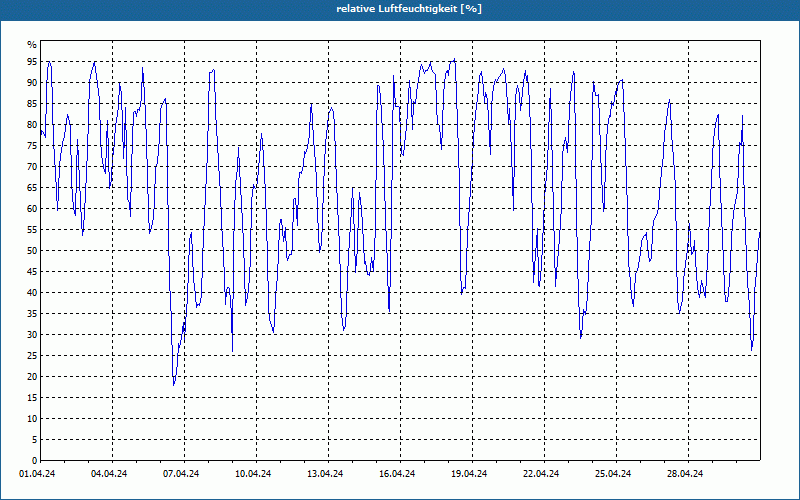Click the 60 value on y-axis
800x500 pixels.
click(x=32, y=209)
